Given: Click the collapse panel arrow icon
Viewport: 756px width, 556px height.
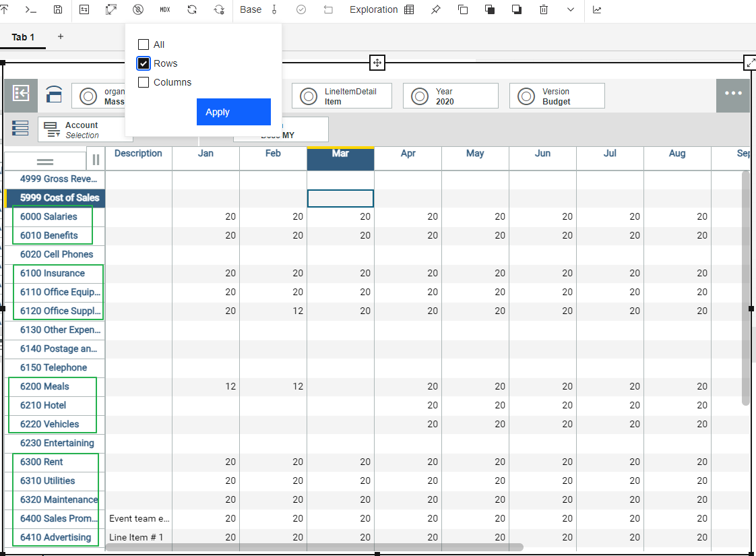Looking at the screenshot, I should click(21, 94).
